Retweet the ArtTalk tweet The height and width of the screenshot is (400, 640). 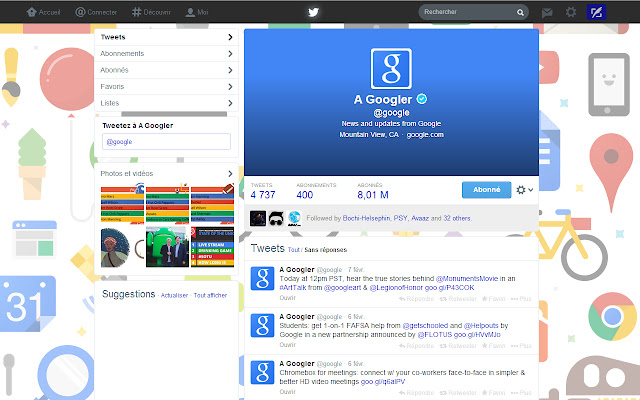click(458, 299)
